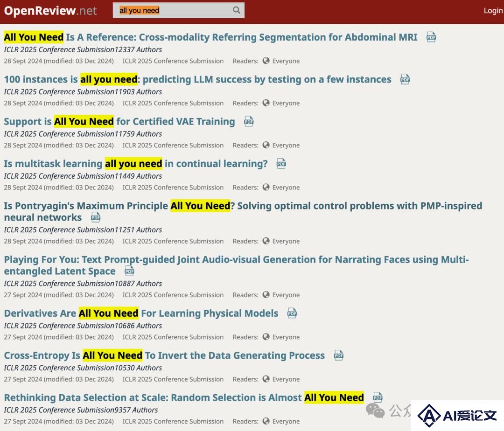
Task: Go to OpenReview.net home logo
Action: [x=50, y=11]
